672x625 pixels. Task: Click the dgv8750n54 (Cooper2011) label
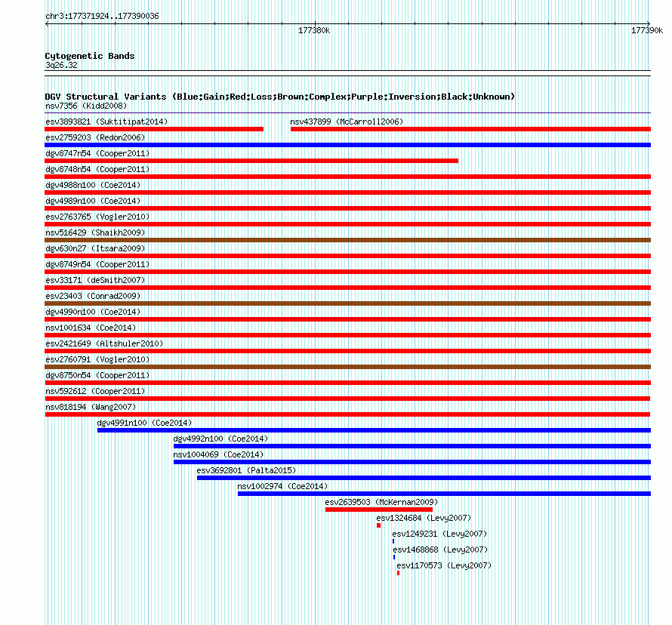pyautogui.click(x=97, y=375)
